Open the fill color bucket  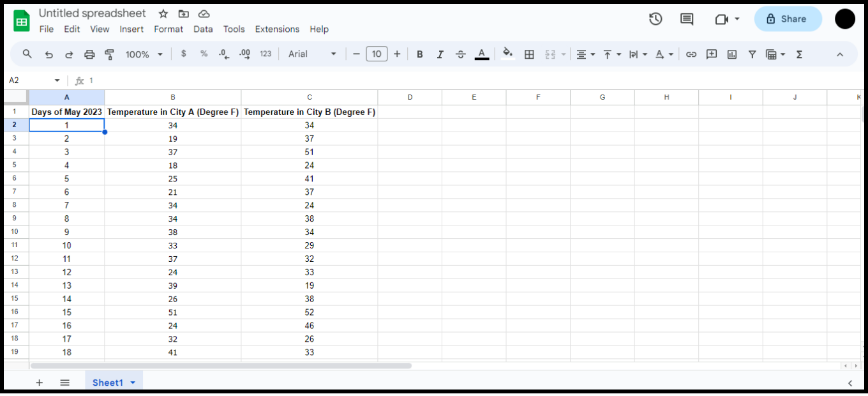pos(508,54)
